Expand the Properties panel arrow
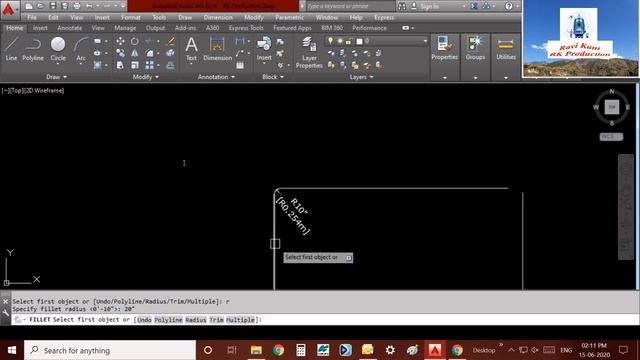Image resolution: width=640 pixels, height=360 pixels. click(x=444, y=77)
